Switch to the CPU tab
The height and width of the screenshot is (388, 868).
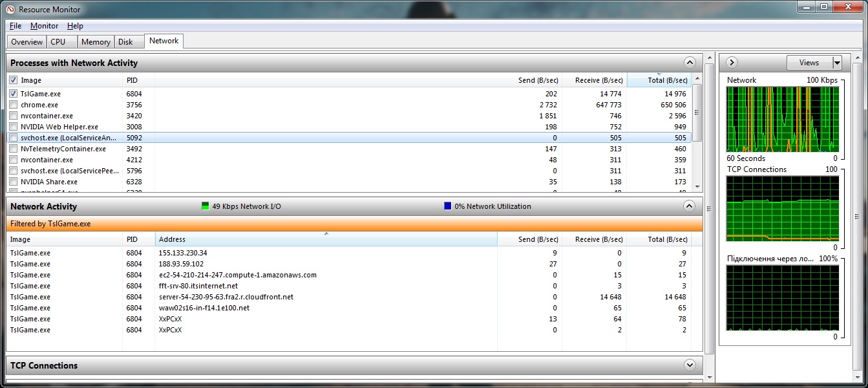pyautogui.click(x=58, y=41)
